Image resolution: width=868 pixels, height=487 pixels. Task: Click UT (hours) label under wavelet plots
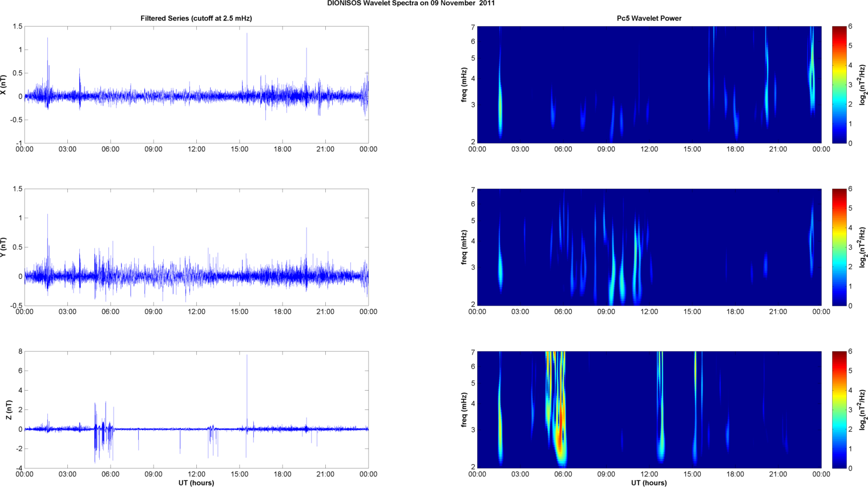click(x=649, y=482)
